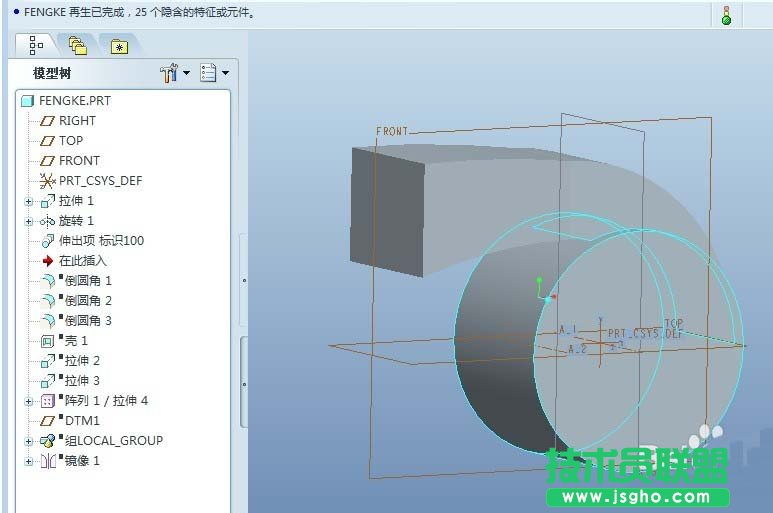This screenshot has height=513, width=773.
Task: Select the 倒圆角 3 label text
Action: [x=88, y=321]
